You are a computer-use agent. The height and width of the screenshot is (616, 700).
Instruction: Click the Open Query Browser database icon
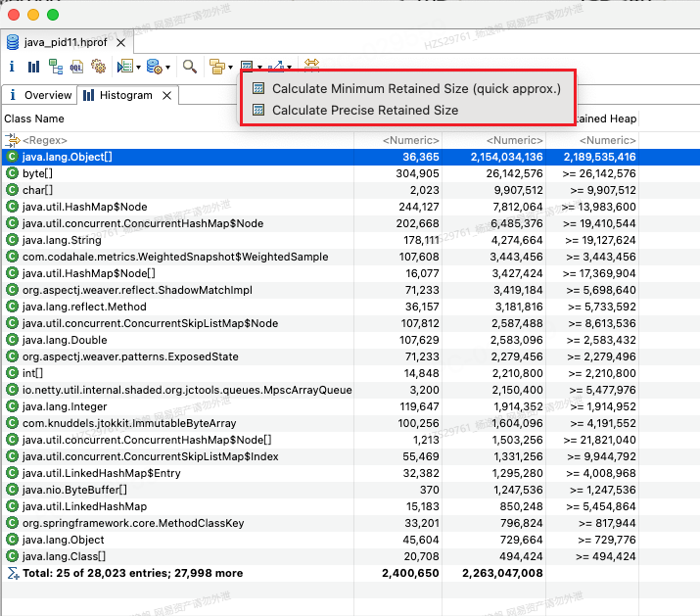point(154,67)
